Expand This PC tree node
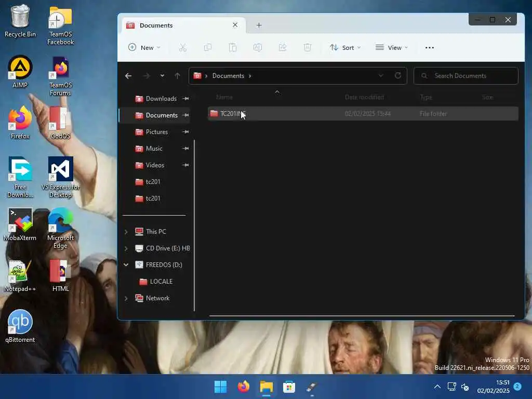Viewport: 532px width, 399px height. [126, 232]
